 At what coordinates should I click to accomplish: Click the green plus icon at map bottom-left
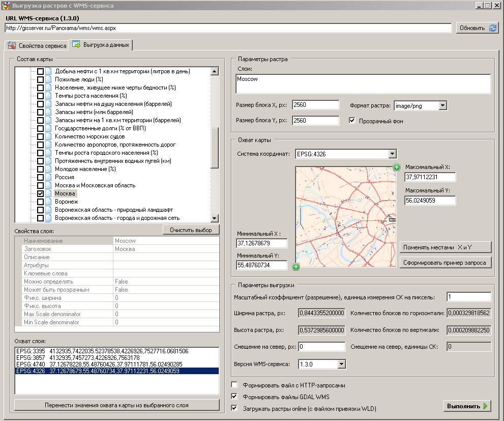tap(296, 267)
